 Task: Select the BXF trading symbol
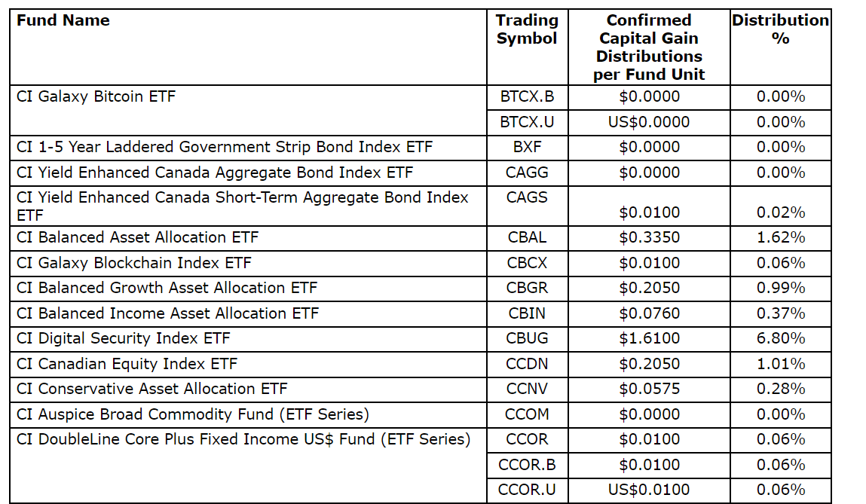point(527,147)
